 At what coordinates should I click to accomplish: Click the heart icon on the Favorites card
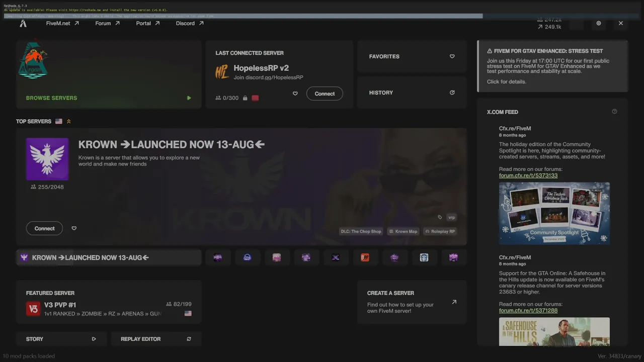point(452,56)
